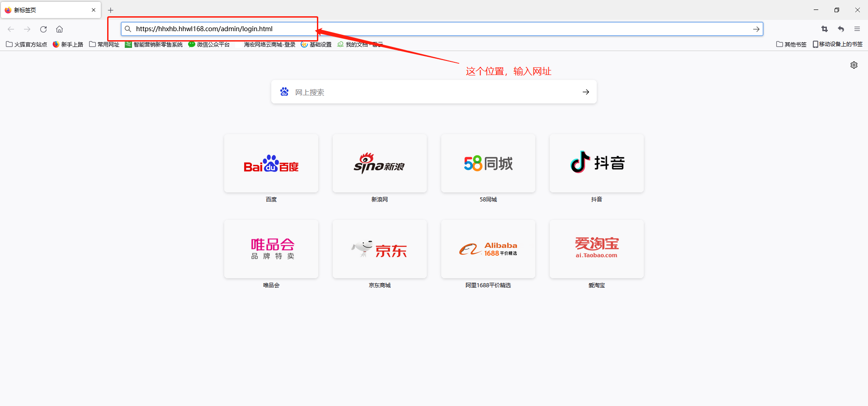868x406 pixels.
Task: Submit search with arrow in 网上搜索 box
Action: pos(586,92)
